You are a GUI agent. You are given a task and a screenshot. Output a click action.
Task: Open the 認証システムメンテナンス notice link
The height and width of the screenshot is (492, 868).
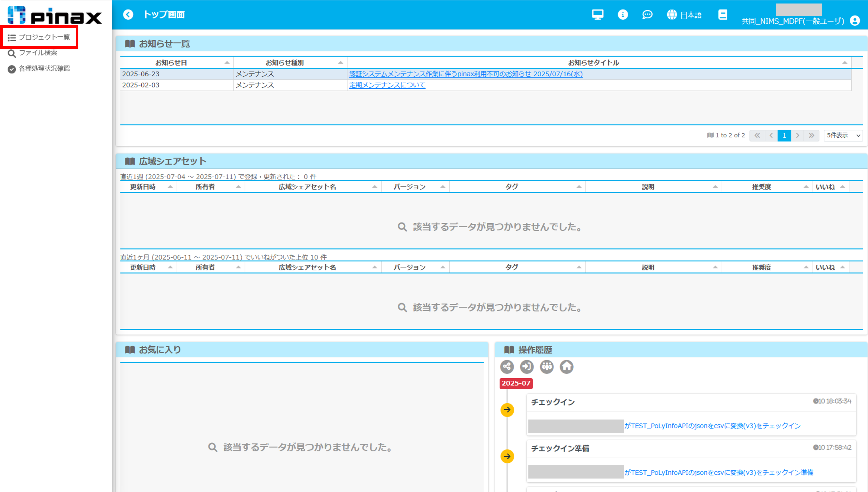pos(466,74)
